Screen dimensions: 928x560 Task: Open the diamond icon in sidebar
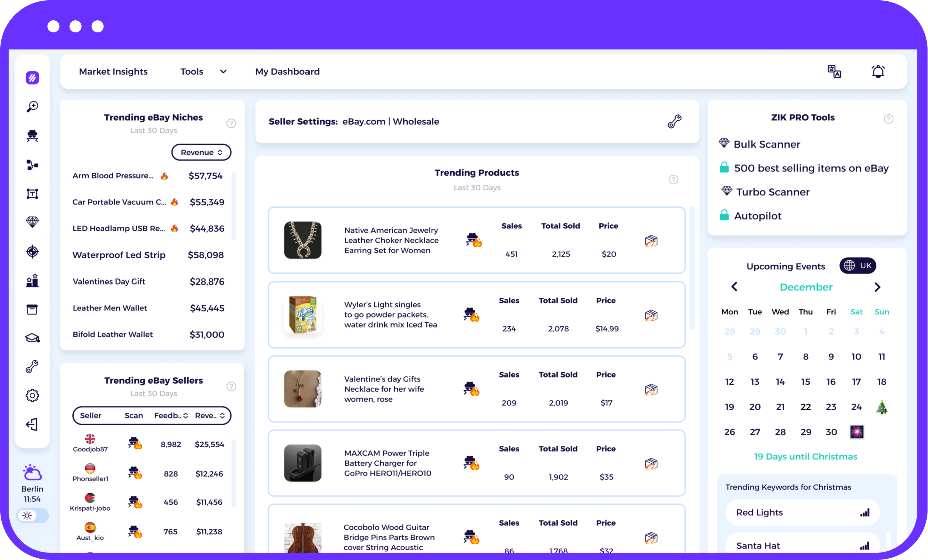(x=32, y=222)
